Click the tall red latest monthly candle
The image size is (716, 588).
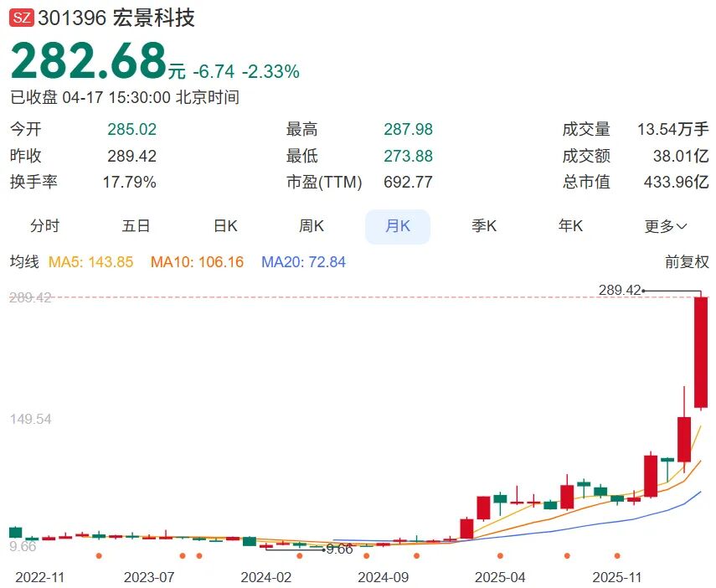pos(701,352)
